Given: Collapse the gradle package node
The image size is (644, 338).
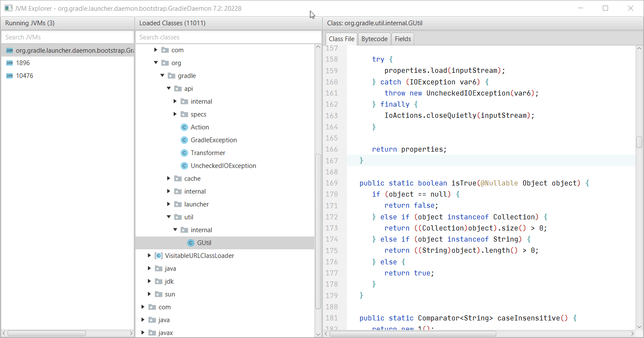Looking at the screenshot, I should point(163,76).
